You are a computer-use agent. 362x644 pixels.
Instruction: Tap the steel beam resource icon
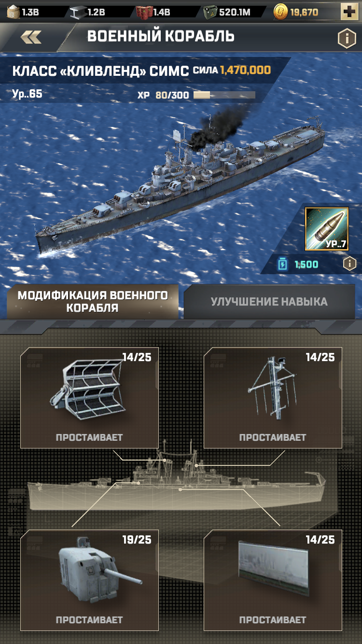coord(78,12)
